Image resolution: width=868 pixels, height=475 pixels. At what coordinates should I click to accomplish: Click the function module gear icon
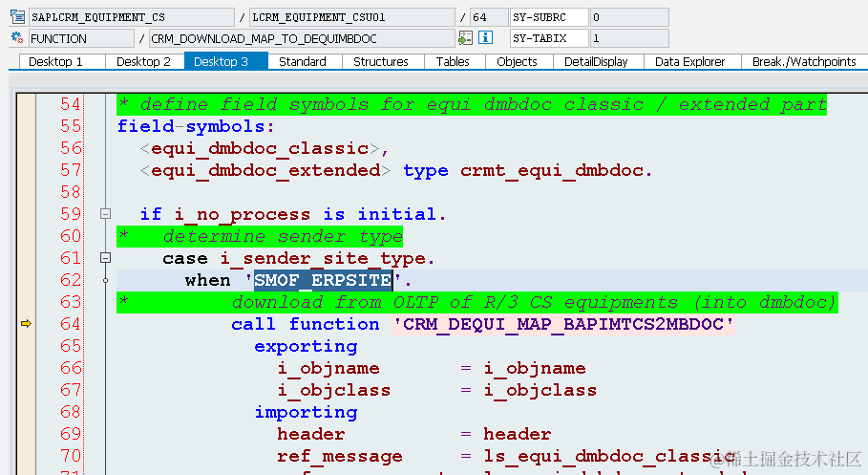(x=17, y=38)
